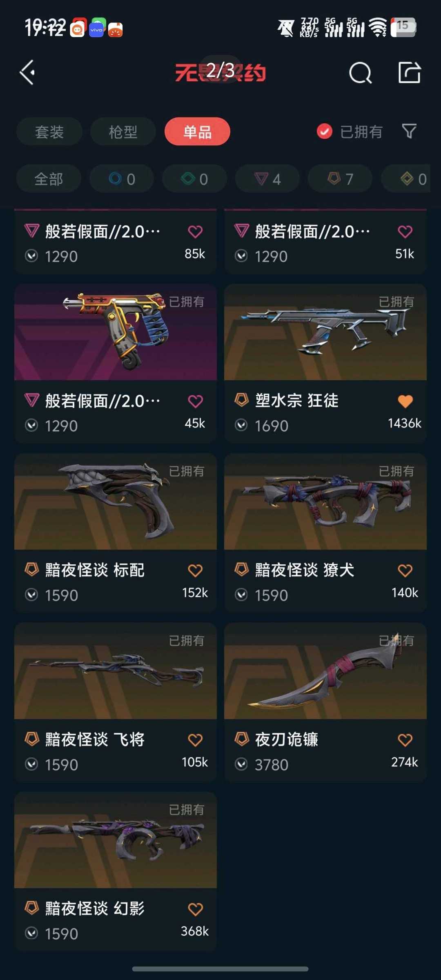This screenshot has height=980, width=441.
Task: Unlike the 塑水宗 狂徒 filled heart
Action: [405, 401]
